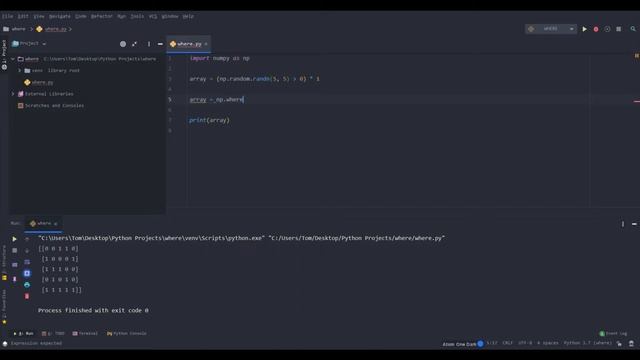Screen dimensions: 640x360
Task: Open the Run menu
Action: pos(122,16)
